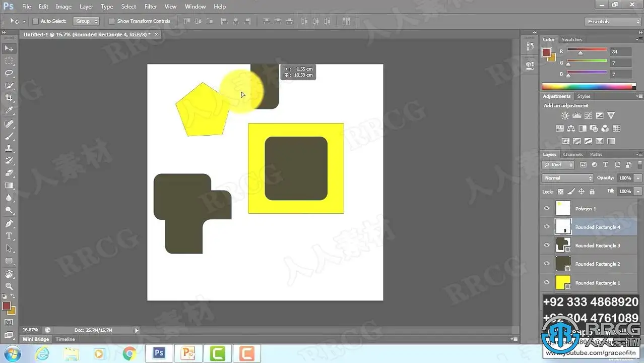
Task: Open the Group auto-select dropdown
Action: (87, 21)
